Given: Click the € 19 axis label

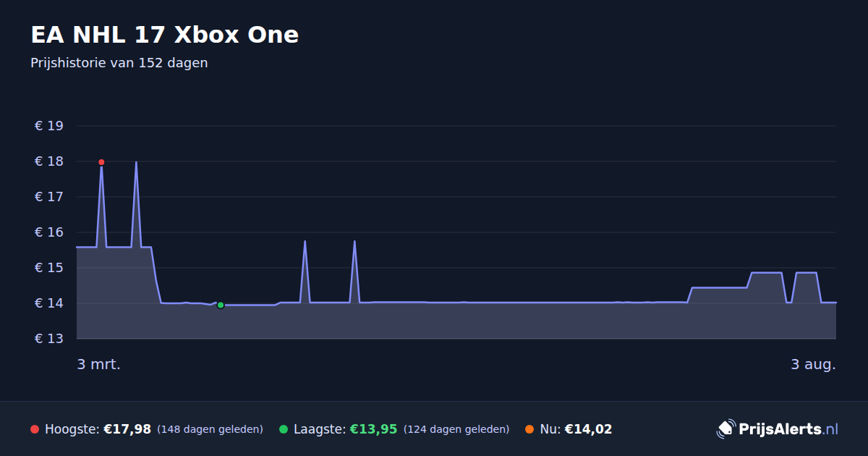Looking at the screenshot, I should (48, 126).
